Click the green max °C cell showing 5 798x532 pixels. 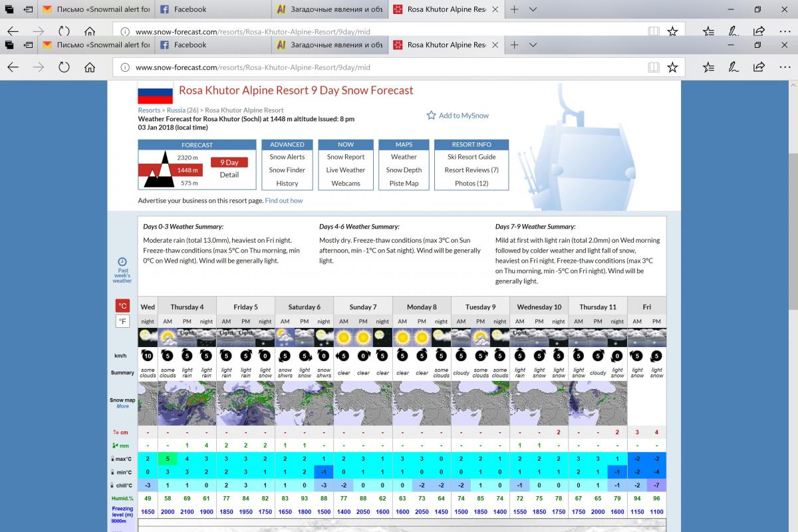(x=168, y=458)
